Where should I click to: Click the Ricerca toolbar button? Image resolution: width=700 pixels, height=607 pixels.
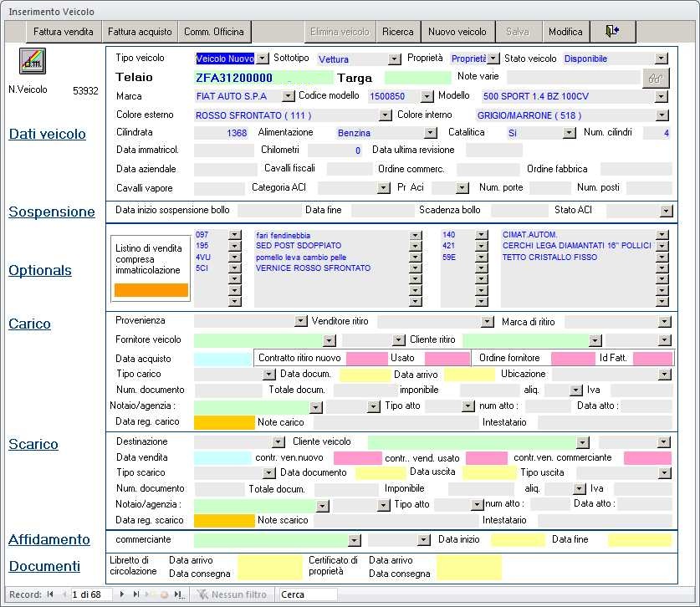click(x=398, y=32)
